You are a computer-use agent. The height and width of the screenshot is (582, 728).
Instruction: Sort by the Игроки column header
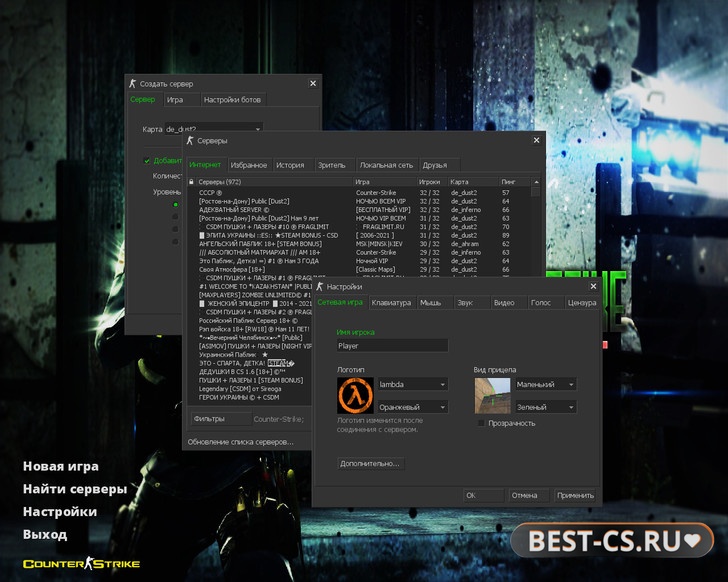432,182
